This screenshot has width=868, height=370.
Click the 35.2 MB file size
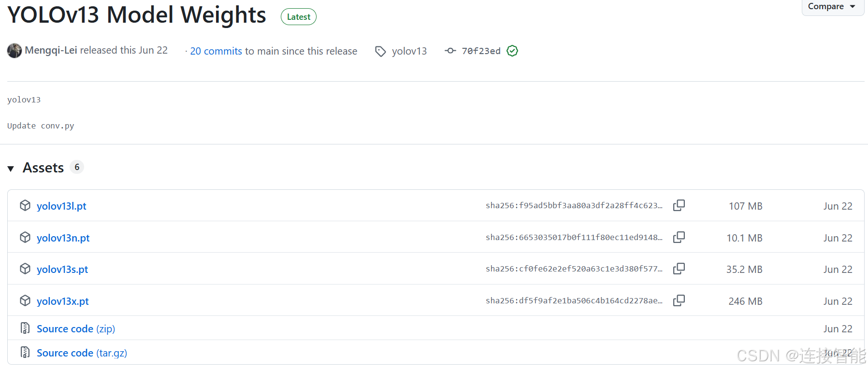point(744,270)
